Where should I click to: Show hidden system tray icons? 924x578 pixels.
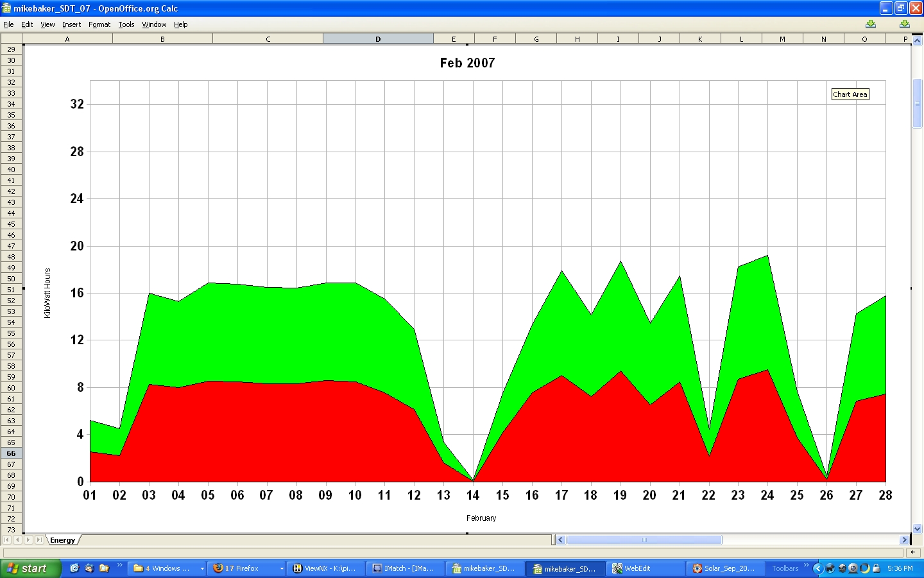point(817,568)
